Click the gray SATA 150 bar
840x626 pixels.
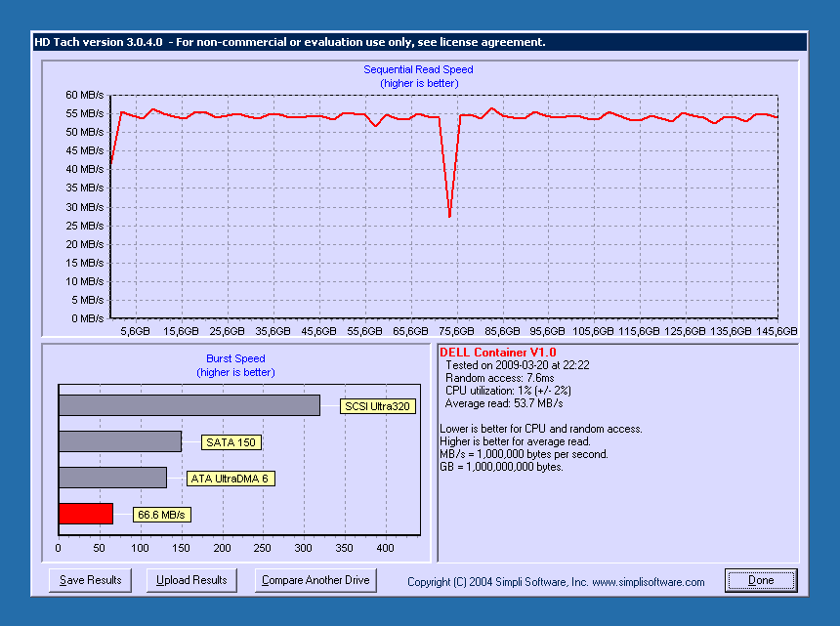coord(119,441)
